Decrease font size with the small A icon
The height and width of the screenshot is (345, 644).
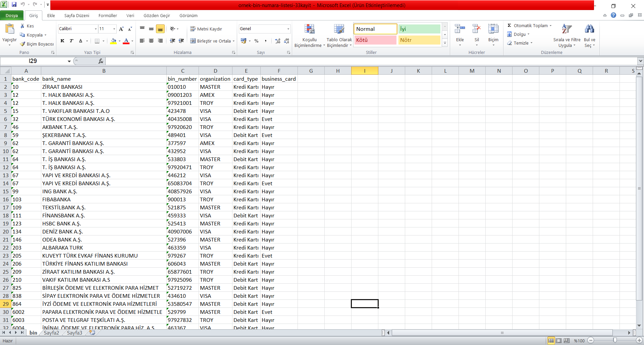(x=130, y=29)
